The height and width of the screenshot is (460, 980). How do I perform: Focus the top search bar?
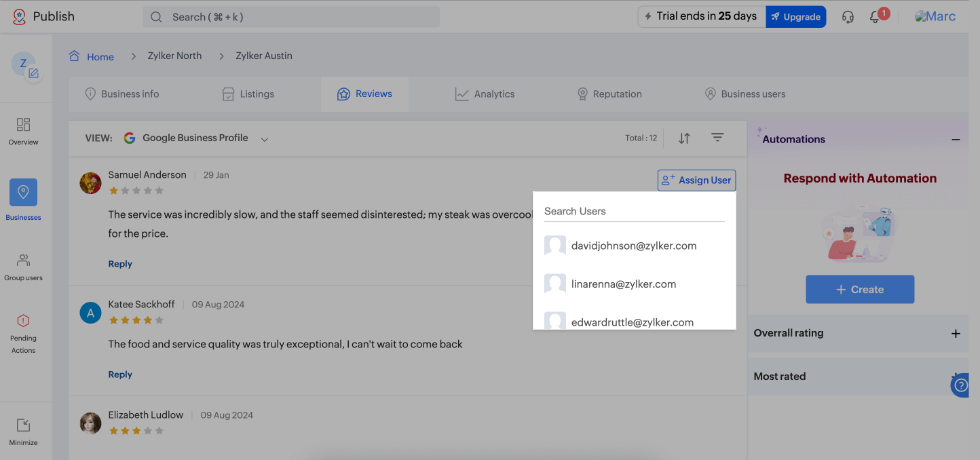click(x=290, y=17)
